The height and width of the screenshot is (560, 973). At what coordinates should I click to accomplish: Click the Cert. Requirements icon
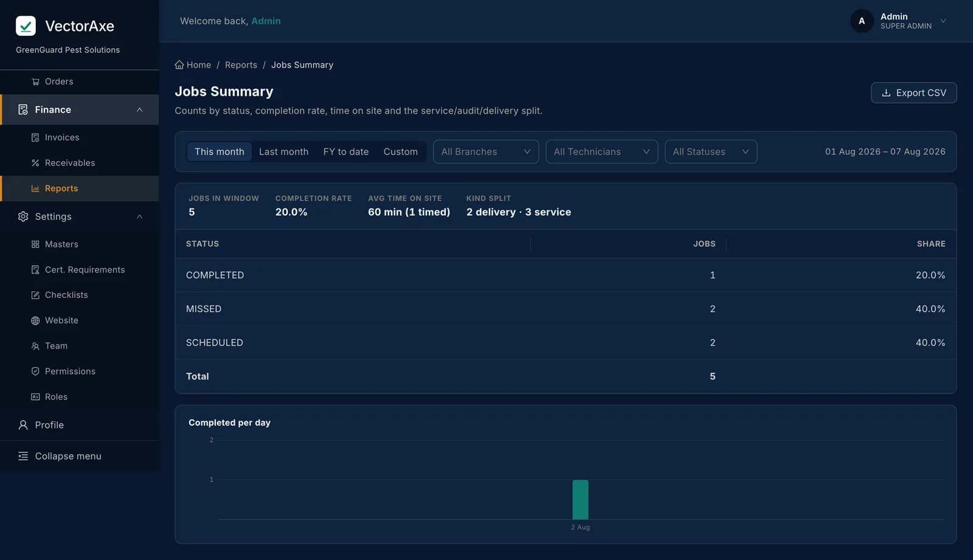[35, 270]
